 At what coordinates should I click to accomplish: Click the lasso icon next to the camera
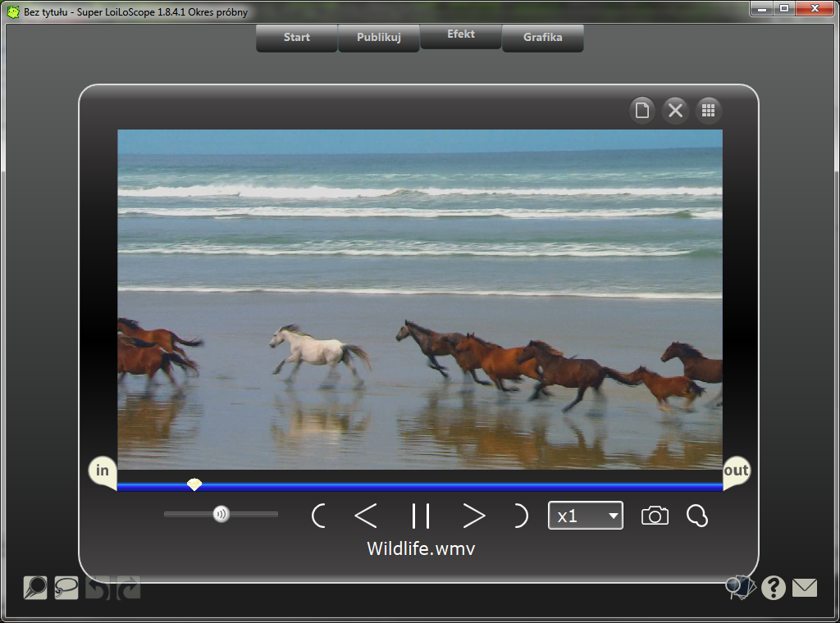(697, 516)
